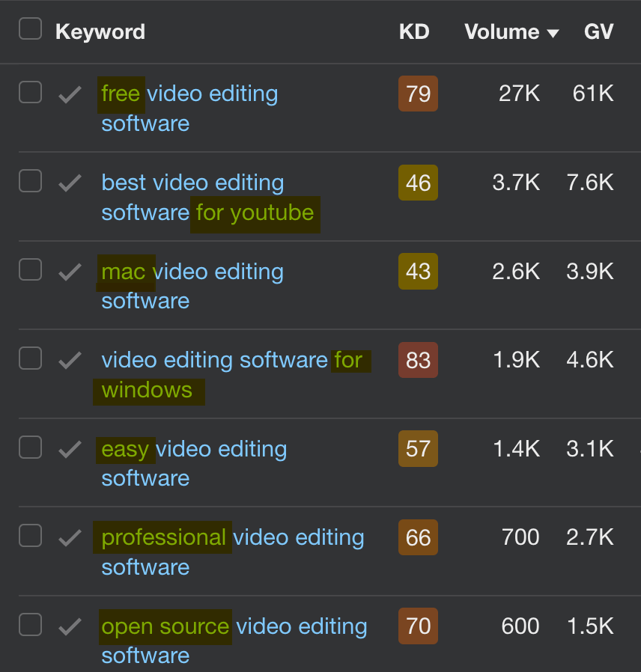Click the KD badge showing 79
This screenshot has width=641, height=672.
pos(418,94)
